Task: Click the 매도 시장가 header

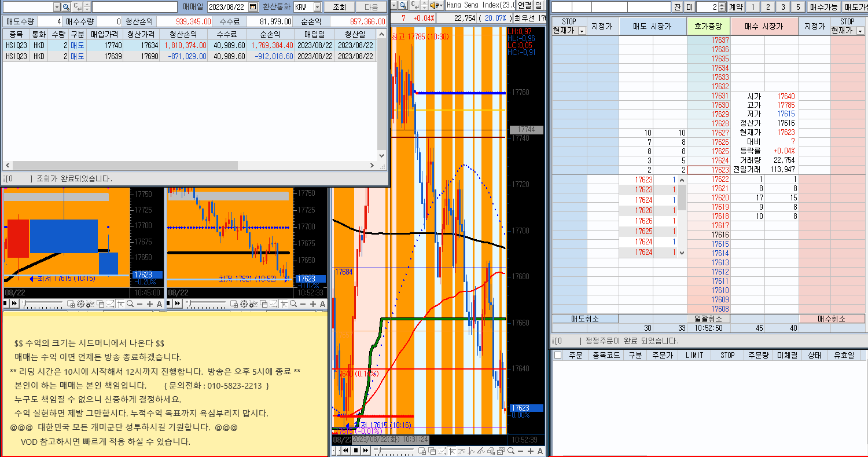Action: pos(652,27)
